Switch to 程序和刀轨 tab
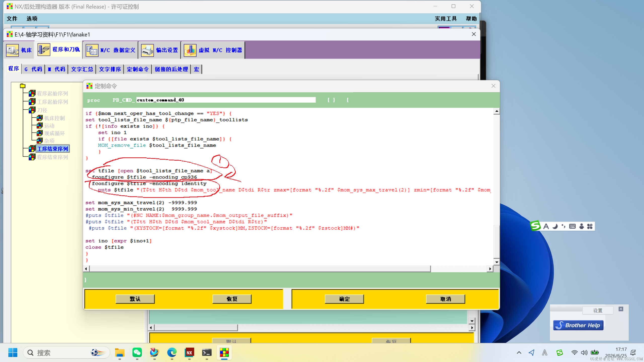 59,50
